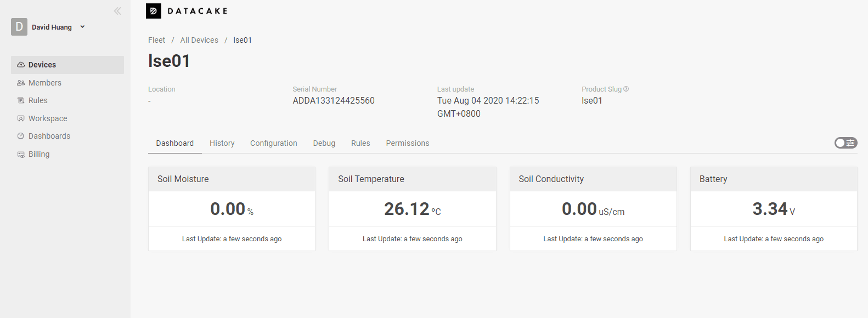
Task: Switch to the History tab
Action: click(x=222, y=143)
